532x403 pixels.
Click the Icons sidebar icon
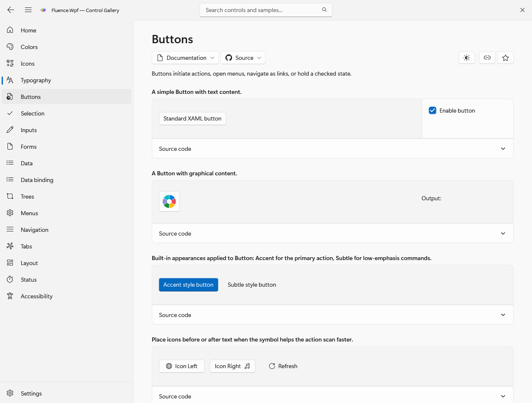coord(10,63)
